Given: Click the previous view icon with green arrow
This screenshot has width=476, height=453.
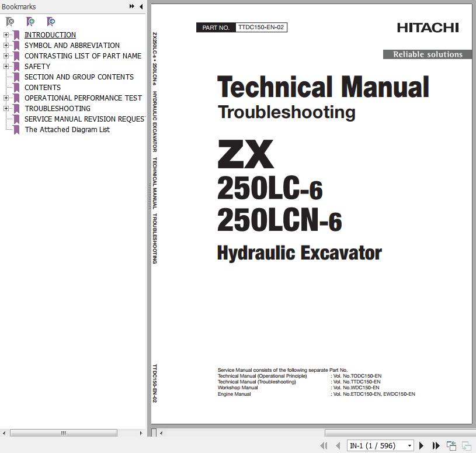Looking at the screenshot, I should pos(451,446).
